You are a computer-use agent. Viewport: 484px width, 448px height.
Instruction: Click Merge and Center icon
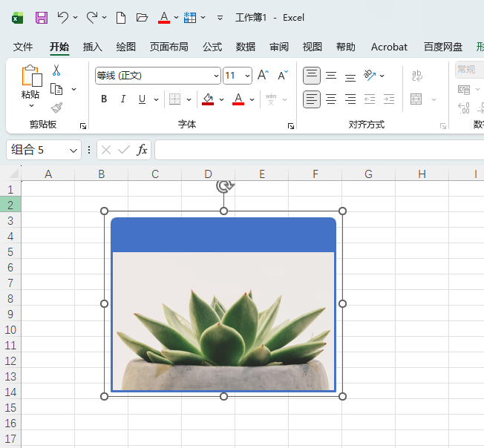coord(416,99)
